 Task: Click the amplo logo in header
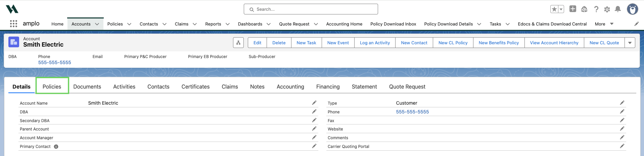[12, 9]
